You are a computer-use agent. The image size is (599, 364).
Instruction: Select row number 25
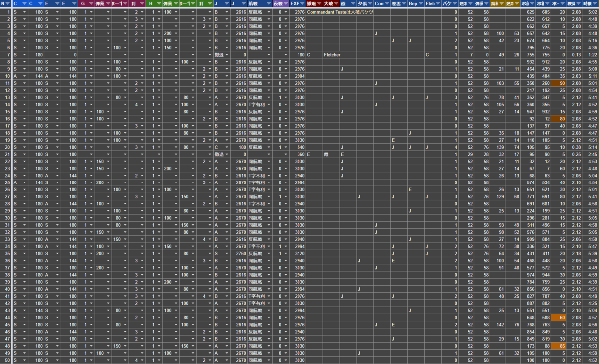(6, 182)
